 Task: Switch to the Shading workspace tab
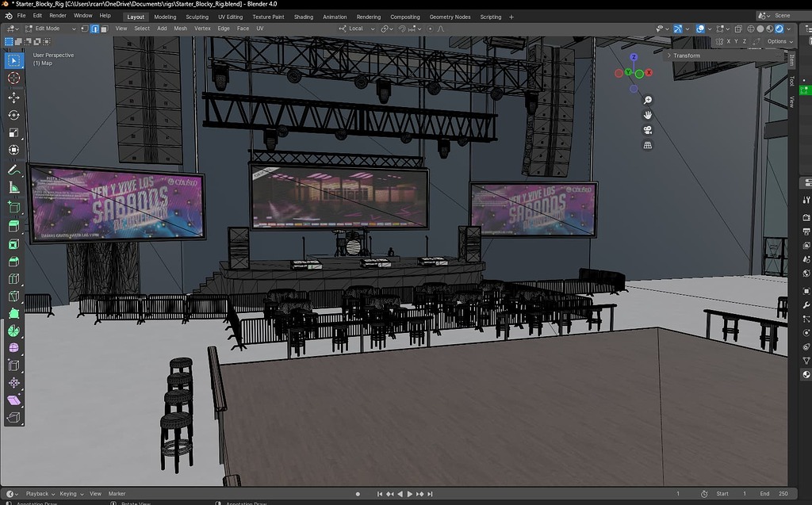[304, 16]
